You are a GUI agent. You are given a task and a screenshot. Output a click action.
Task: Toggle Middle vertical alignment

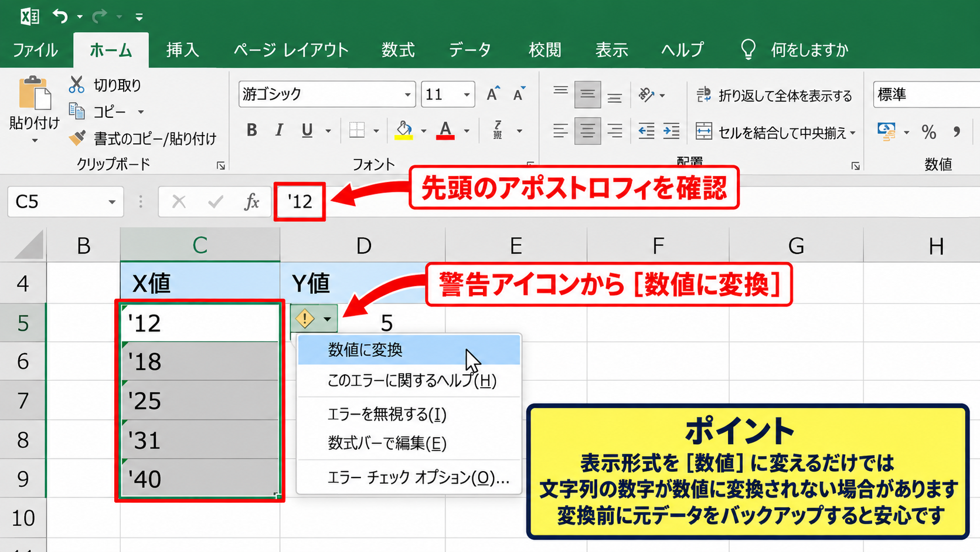[x=587, y=94]
